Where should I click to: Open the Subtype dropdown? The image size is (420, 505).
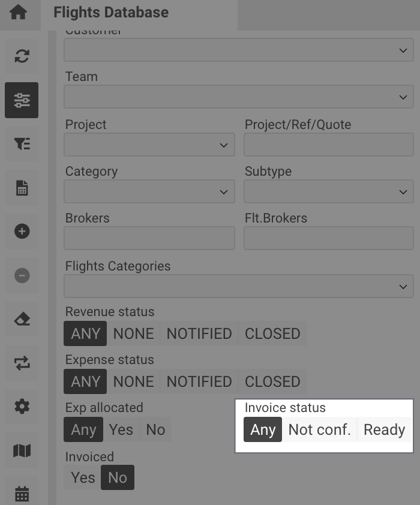click(x=329, y=191)
